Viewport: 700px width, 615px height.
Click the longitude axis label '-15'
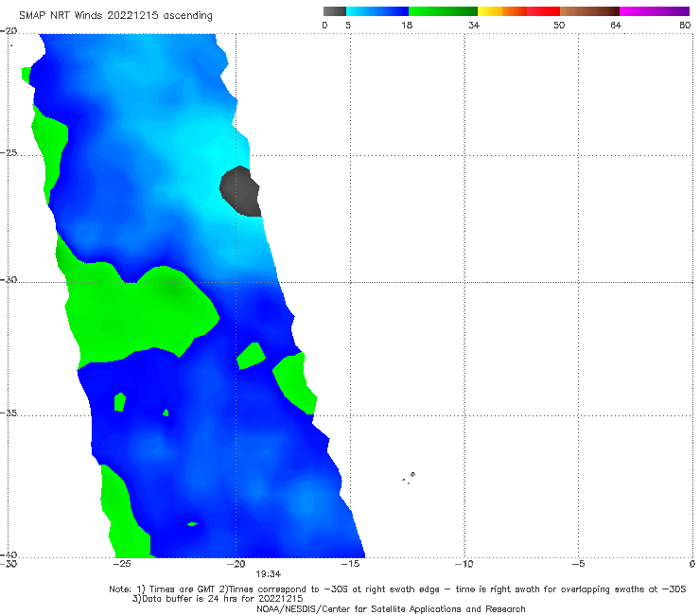pyautogui.click(x=350, y=564)
